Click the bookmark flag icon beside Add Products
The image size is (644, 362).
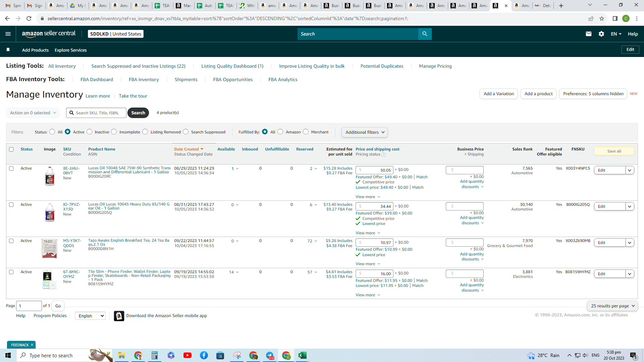tap(8, 50)
